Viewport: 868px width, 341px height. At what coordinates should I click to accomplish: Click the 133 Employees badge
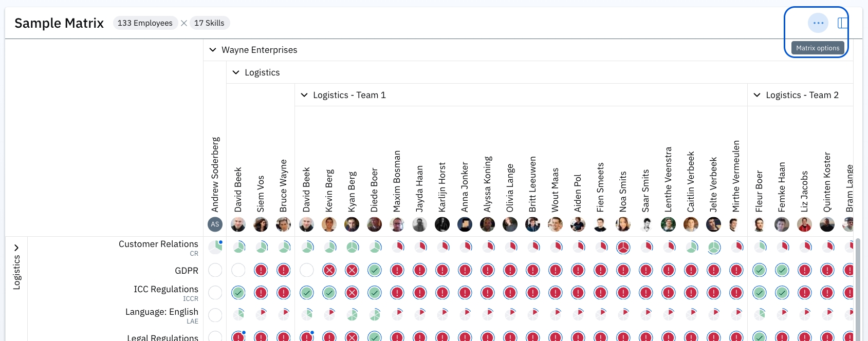pos(145,23)
